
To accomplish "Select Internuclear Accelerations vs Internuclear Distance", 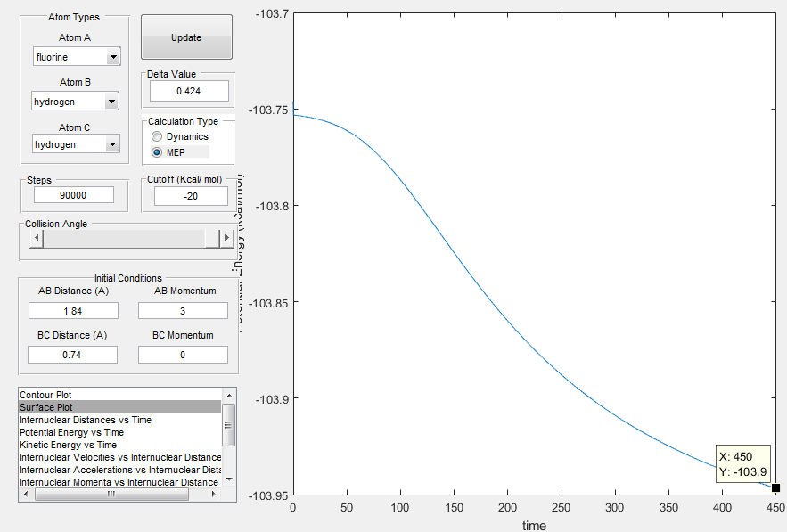I will (120, 470).
